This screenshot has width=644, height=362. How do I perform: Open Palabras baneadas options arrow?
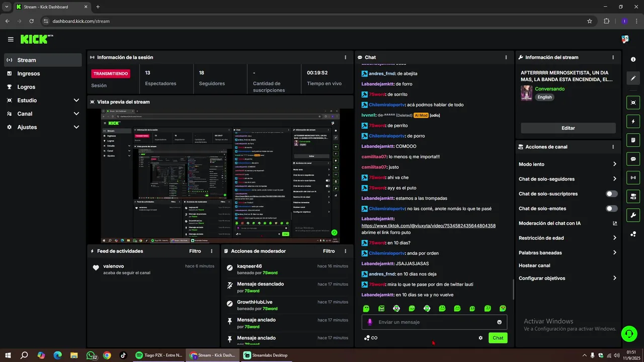615,252
